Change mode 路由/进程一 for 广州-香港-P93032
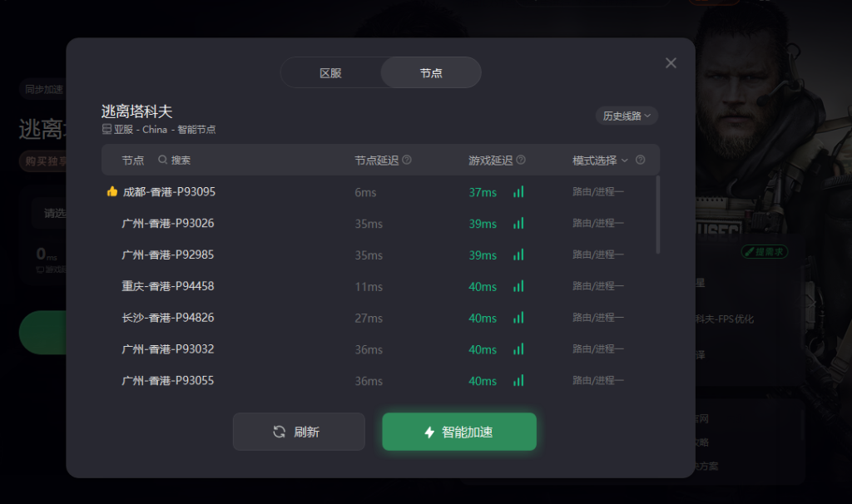This screenshot has height=504, width=852. pyautogui.click(x=597, y=349)
